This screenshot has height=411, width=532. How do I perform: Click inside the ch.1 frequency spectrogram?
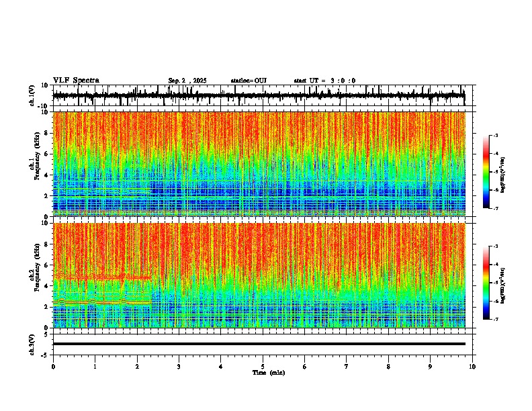[259, 164]
